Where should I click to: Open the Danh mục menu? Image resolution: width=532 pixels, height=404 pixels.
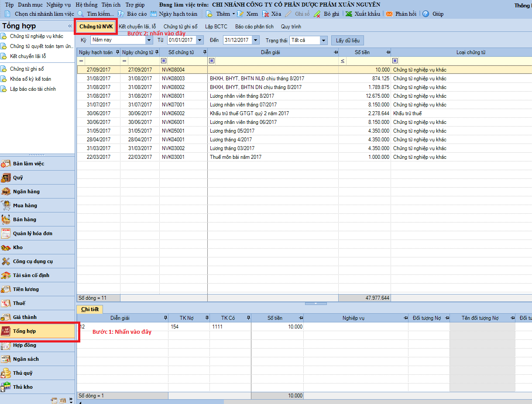[x=30, y=4]
